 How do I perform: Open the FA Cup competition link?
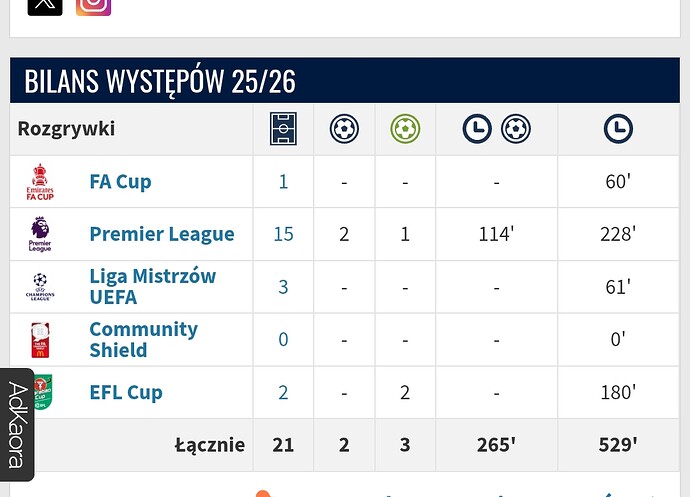tap(120, 182)
